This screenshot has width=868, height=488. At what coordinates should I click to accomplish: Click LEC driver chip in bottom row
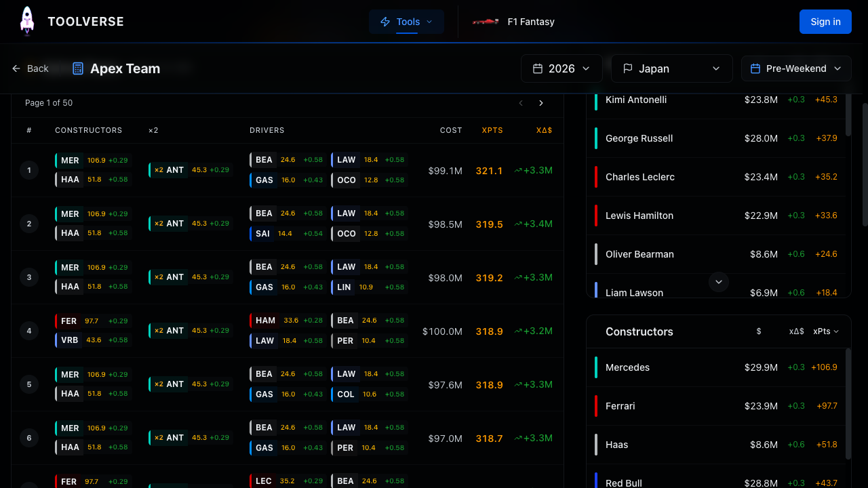point(288,481)
